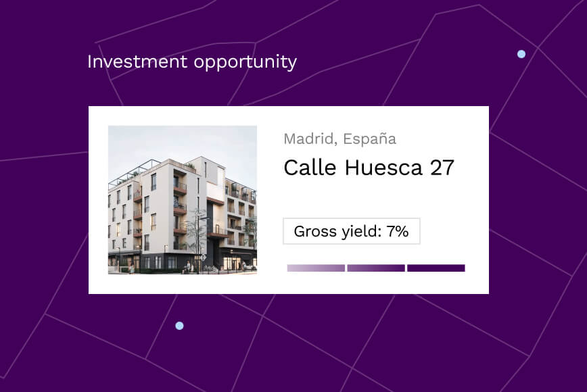Click the word Calle in the title
The height and width of the screenshot is (392, 587).
310,168
